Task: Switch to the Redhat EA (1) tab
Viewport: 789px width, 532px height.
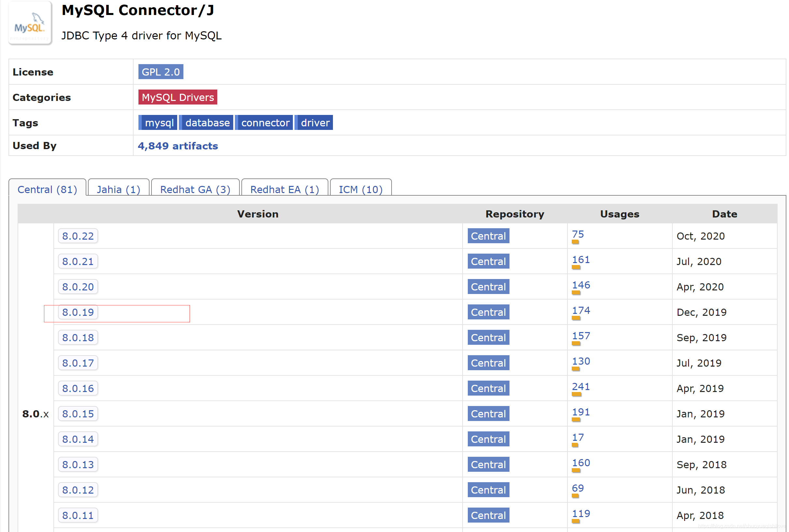Action: (284, 189)
